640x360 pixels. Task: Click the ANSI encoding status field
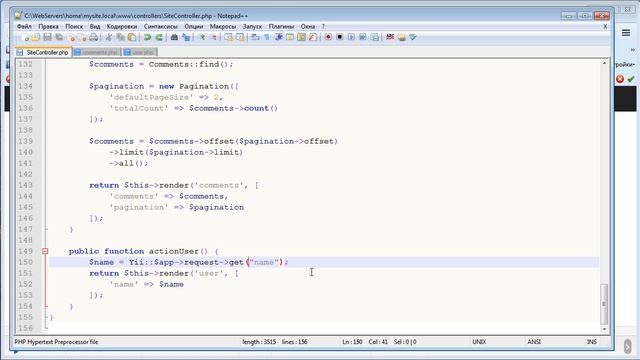pos(534,342)
